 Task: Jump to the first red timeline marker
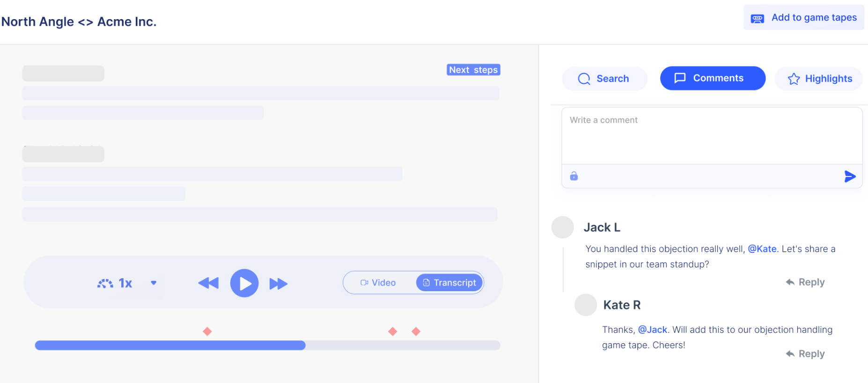pyautogui.click(x=207, y=331)
